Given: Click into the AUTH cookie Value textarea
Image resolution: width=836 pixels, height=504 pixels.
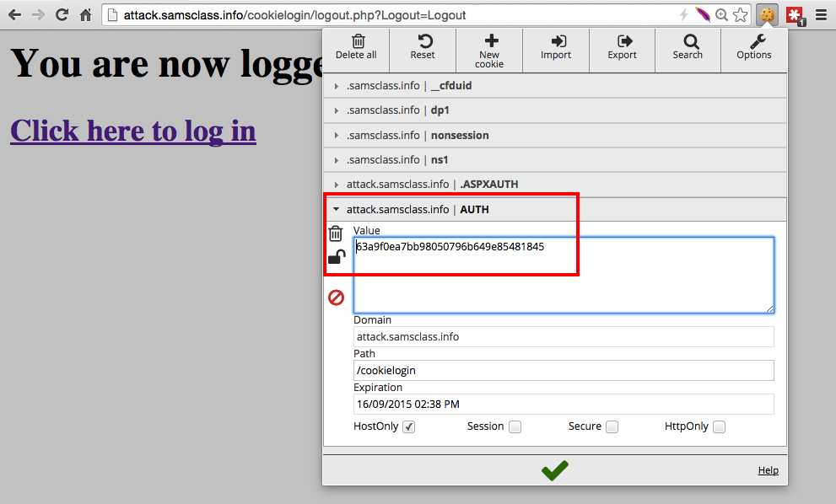Looking at the screenshot, I should tap(564, 275).
